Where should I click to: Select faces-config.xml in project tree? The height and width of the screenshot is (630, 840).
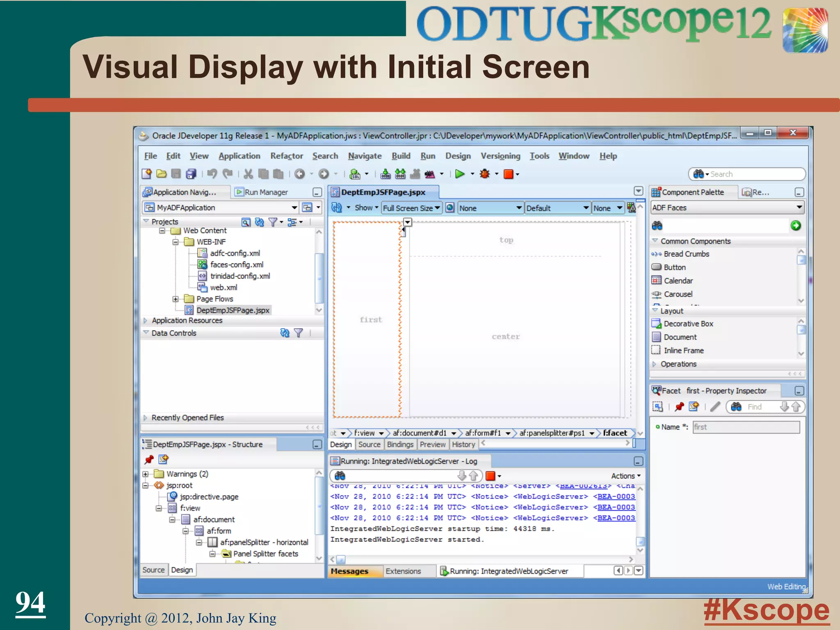point(237,265)
